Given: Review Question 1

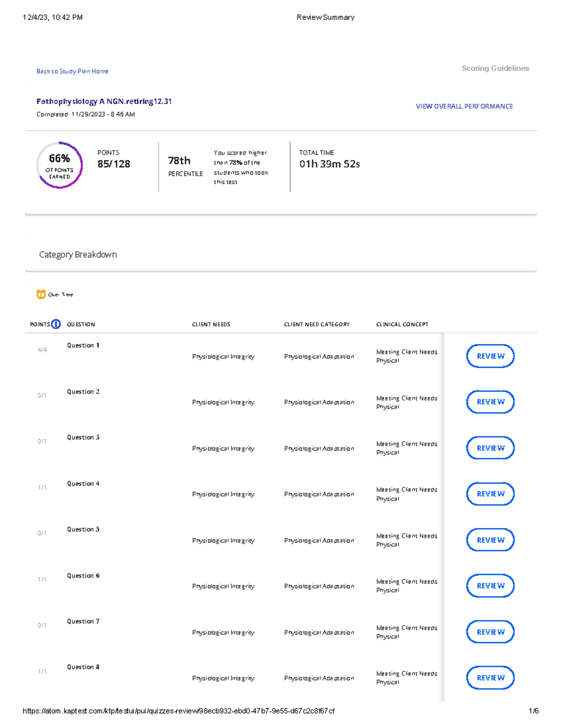Looking at the screenshot, I should click(490, 356).
